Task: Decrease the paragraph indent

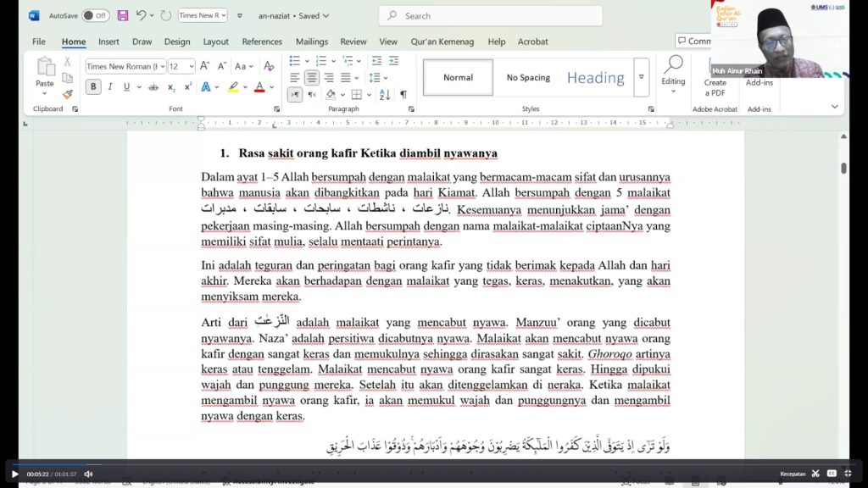Action: pos(376,61)
